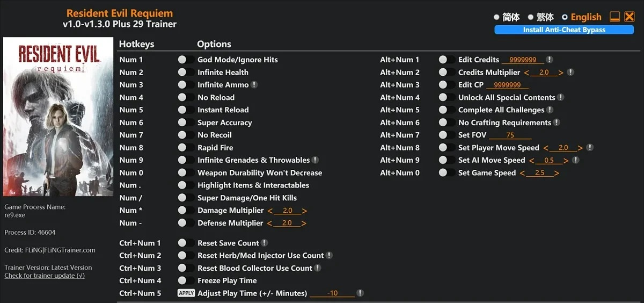Click the Set Game Speed value 2.5

point(539,173)
